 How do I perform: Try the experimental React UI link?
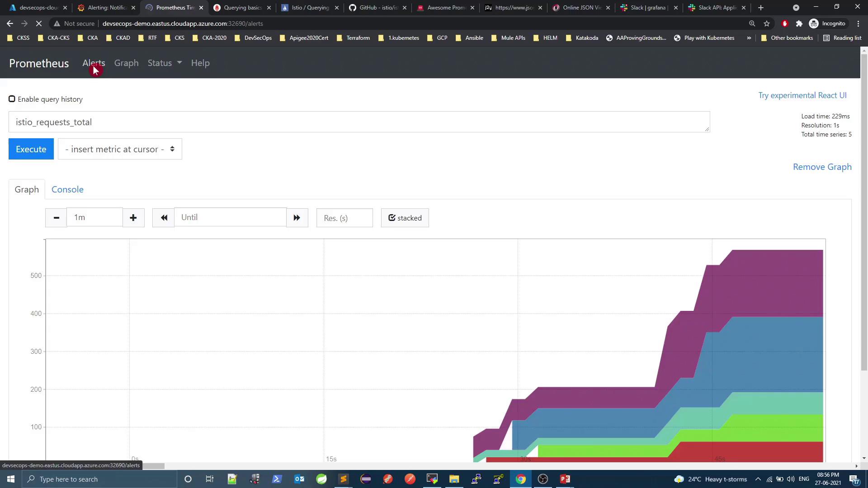pos(802,95)
